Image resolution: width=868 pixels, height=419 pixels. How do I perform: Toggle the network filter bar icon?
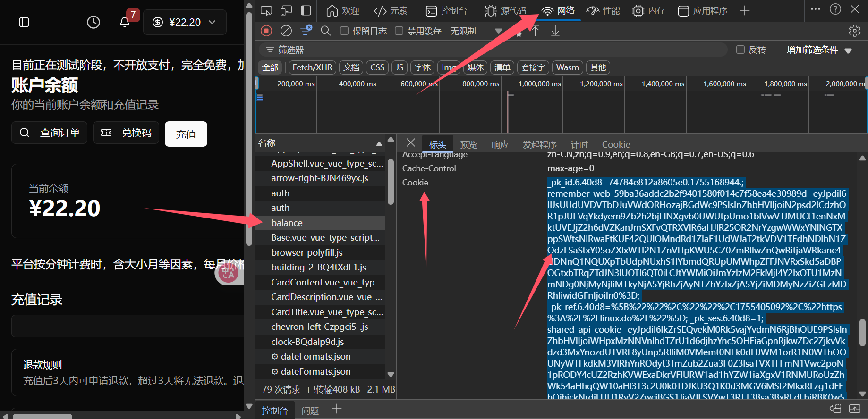[x=306, y=30]
